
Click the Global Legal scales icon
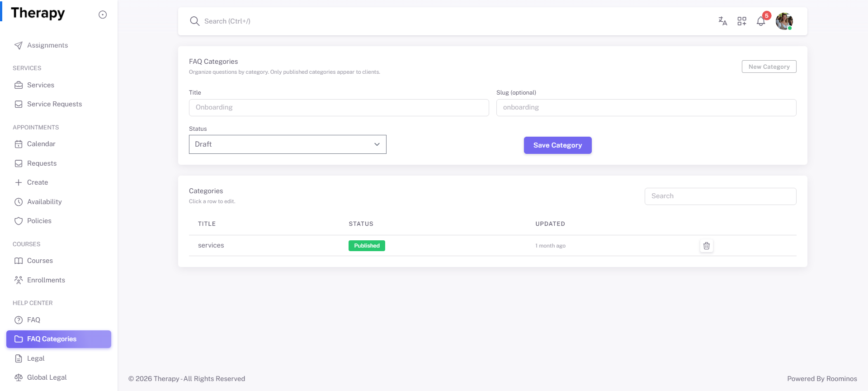pyautogui.click(x=19, y=377)
